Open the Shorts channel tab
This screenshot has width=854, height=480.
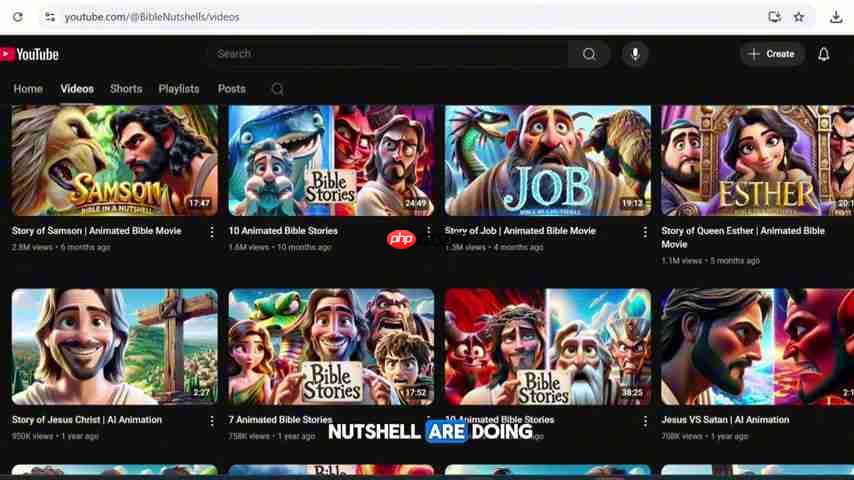126,89
